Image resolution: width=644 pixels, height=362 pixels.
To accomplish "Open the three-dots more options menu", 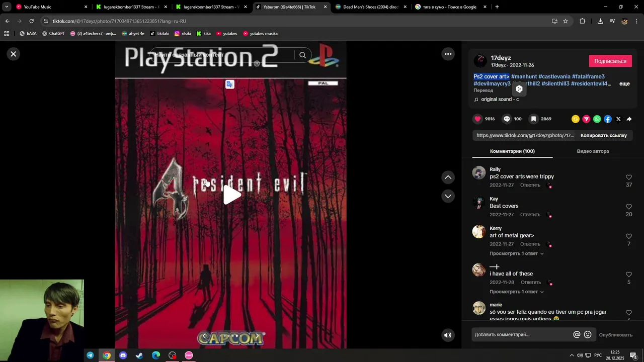I will (448, 54).
